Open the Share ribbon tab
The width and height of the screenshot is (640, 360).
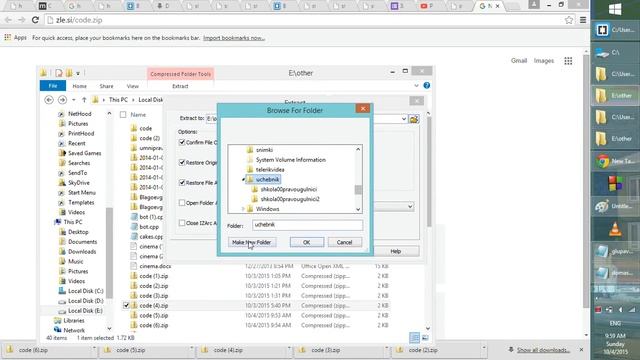coord(106,86)
